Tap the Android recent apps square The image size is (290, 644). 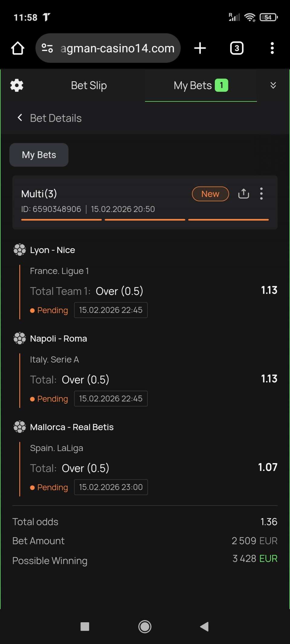[85, 626]
